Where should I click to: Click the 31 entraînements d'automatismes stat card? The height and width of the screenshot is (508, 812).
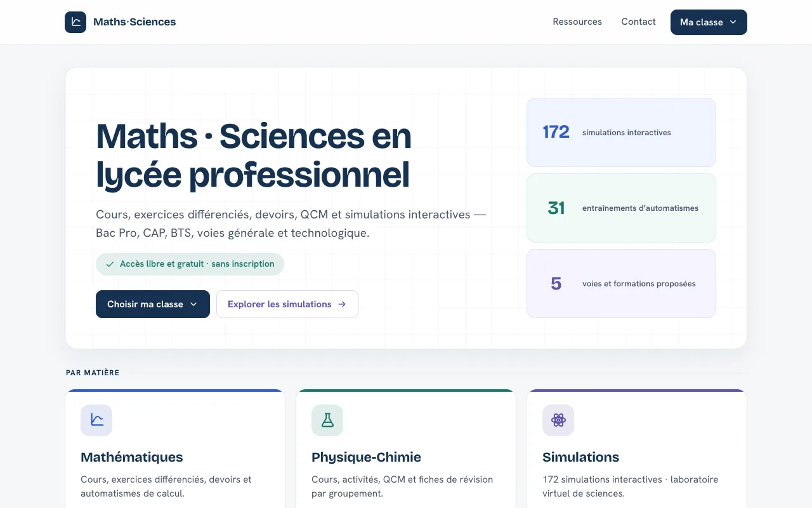click(x=621, y=208)
